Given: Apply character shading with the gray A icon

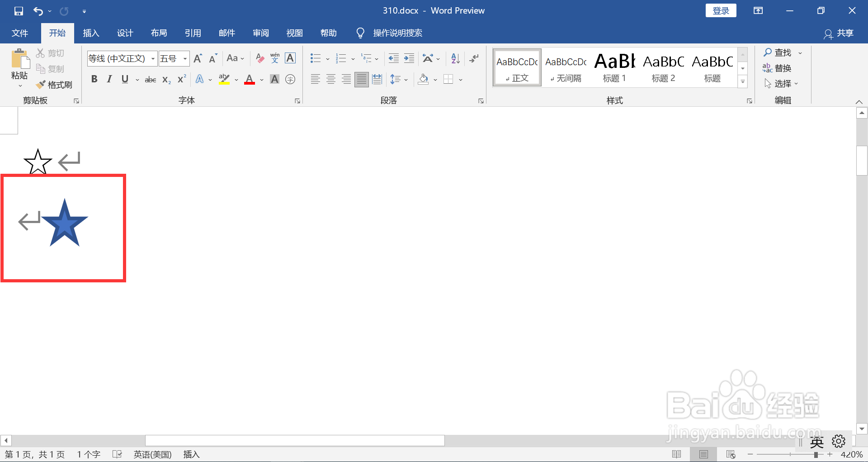Looking at the screenshot, I should [274, 80].
